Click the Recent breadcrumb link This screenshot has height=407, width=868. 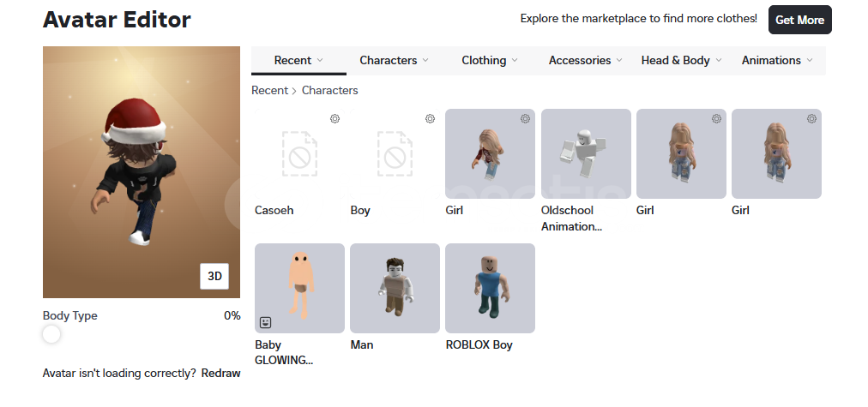(x=269, y=90)
